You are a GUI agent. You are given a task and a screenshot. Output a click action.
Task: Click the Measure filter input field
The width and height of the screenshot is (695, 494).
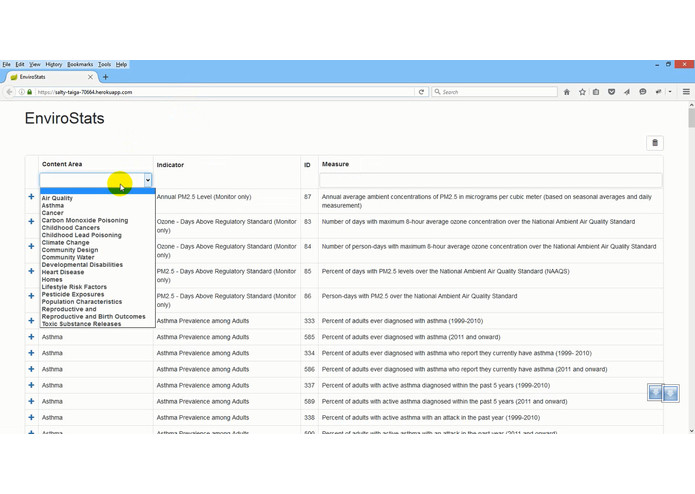[491, 180]
